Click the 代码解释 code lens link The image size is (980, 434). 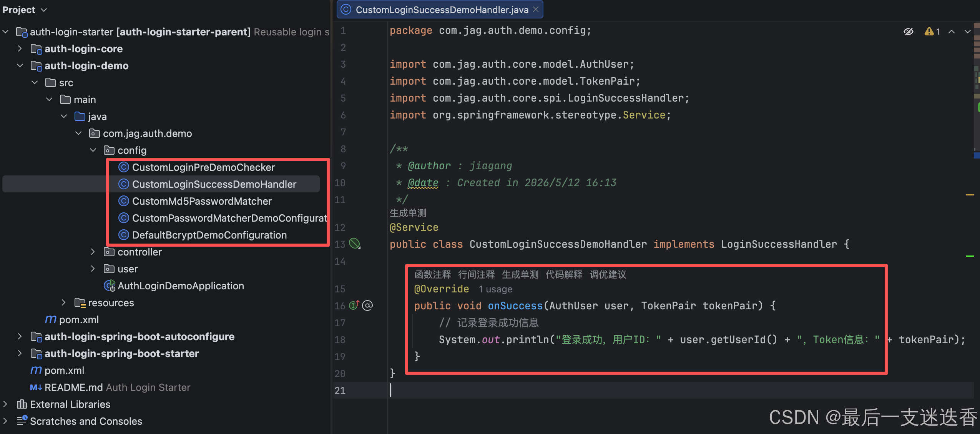click(564, 274)
